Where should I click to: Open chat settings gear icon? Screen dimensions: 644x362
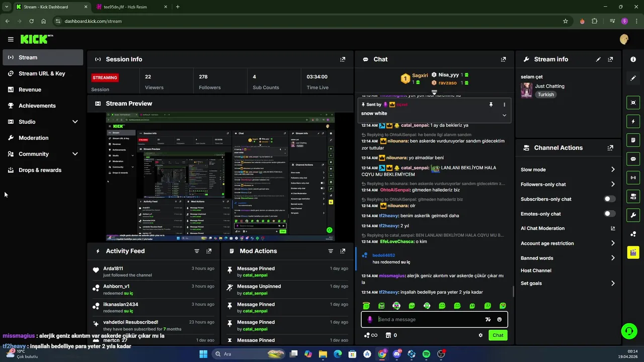click(480, 335)
